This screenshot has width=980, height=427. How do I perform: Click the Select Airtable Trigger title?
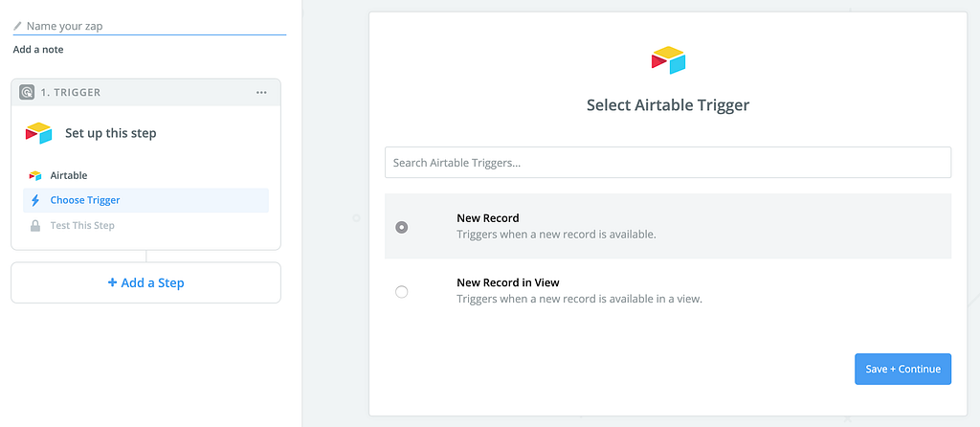point(667,105)
